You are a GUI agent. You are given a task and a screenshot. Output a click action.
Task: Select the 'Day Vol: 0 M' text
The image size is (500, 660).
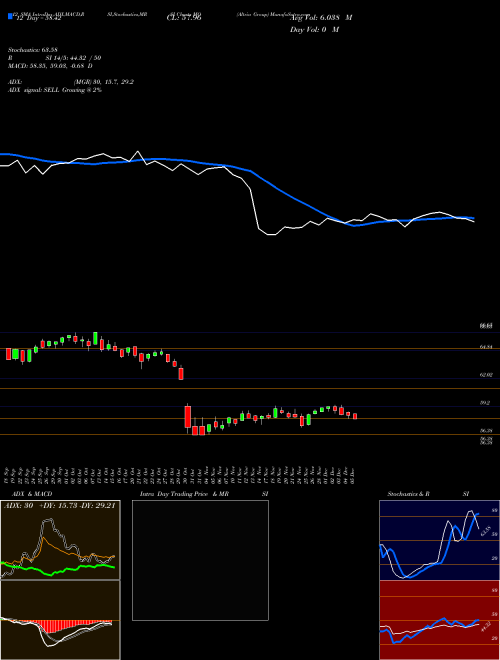click(314, 29)
